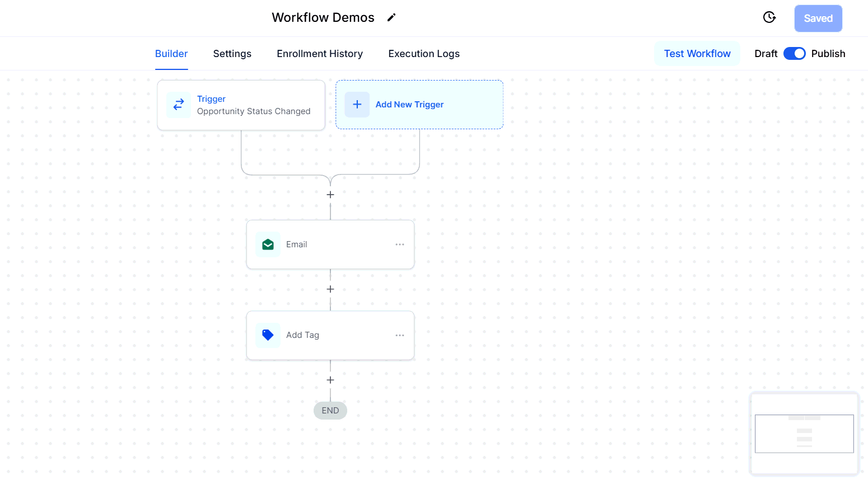Click the Email action's envelope icon
This screenshot has height=480, width=868.
click(268, 244)
